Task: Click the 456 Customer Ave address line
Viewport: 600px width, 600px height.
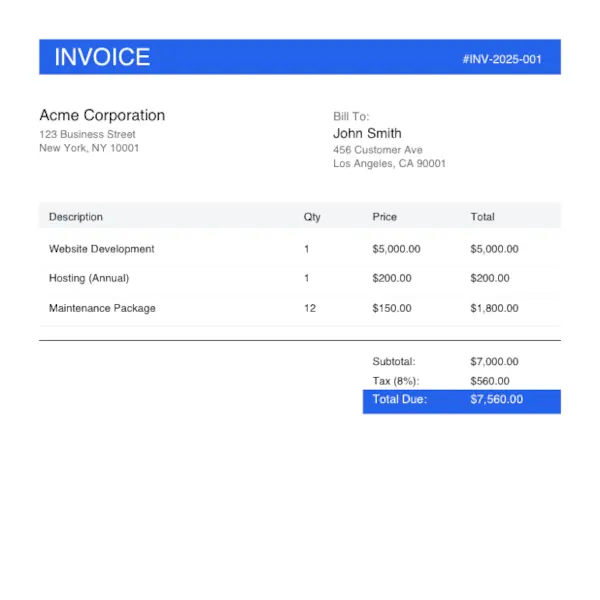Action: (377, 150)
